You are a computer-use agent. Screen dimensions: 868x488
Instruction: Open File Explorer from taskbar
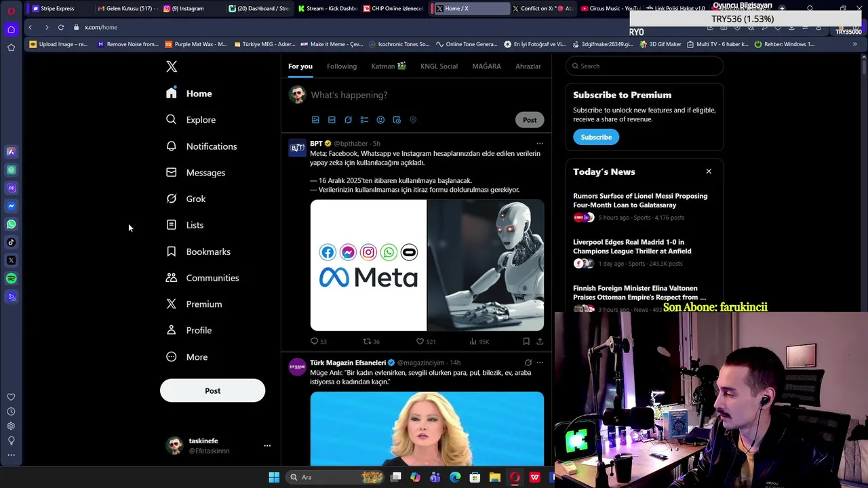tap(495, 478)
